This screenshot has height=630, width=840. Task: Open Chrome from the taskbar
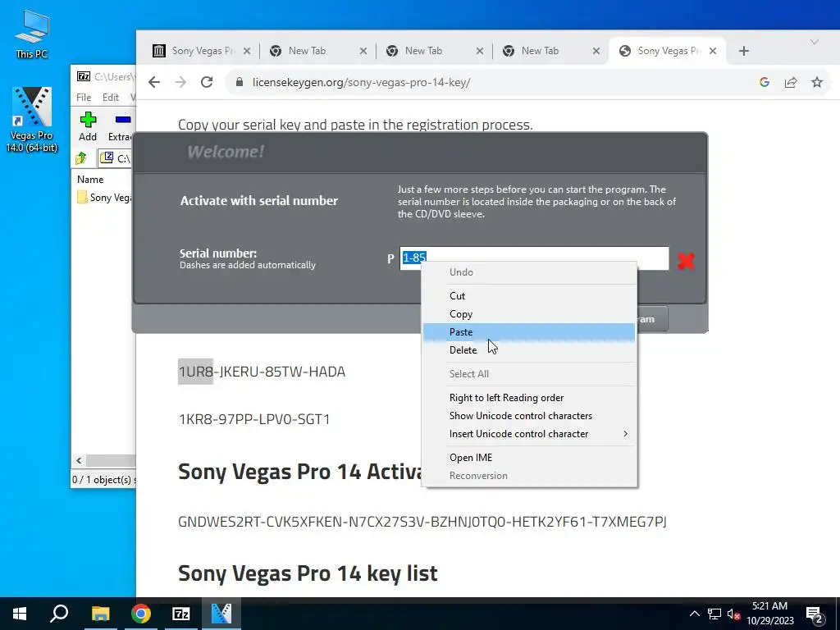[x=141, y=614]
